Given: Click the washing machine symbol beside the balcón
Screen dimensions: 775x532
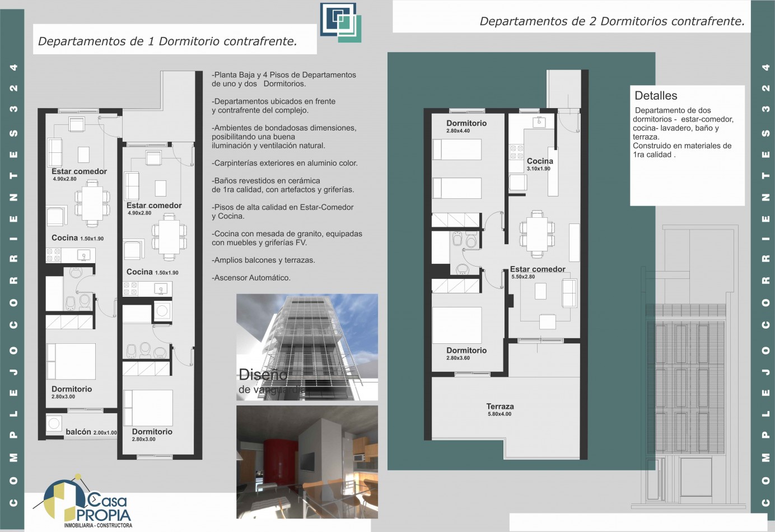Looking at the screenshot, I should point(54,424).
